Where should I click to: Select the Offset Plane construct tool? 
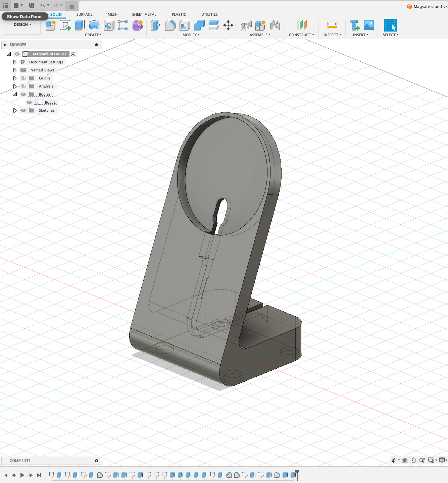click(x=302, y=25)
